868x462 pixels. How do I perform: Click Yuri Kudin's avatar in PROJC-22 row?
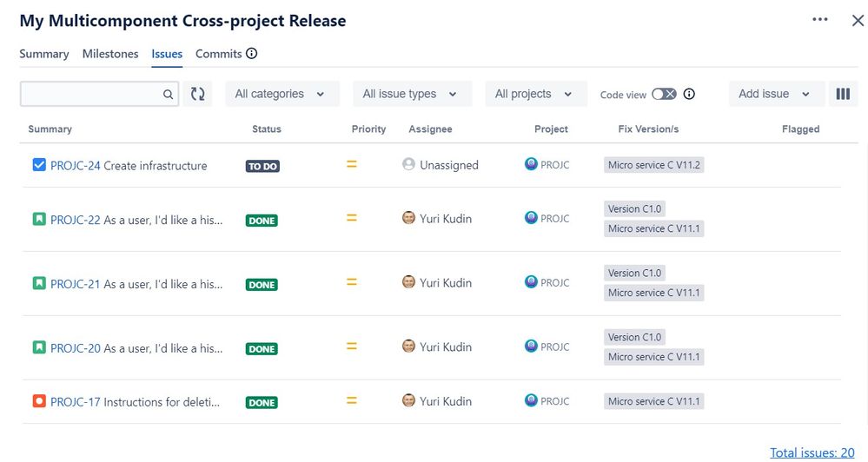(408, 217)
